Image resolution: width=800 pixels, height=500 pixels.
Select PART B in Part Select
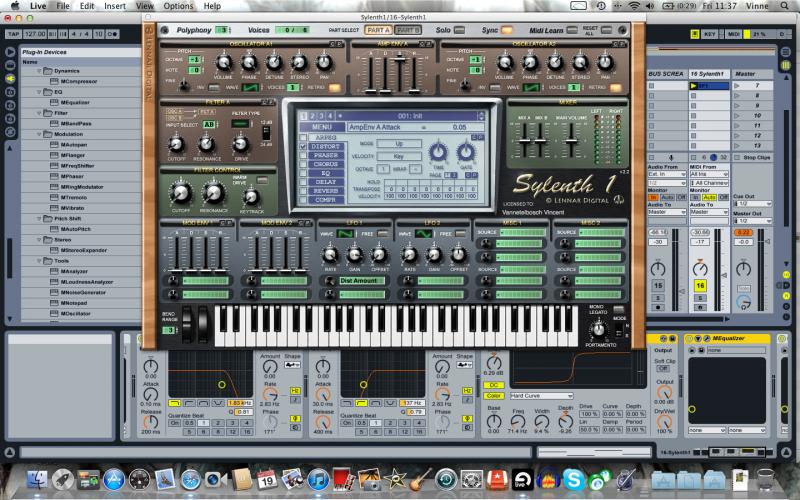point(408,30)
